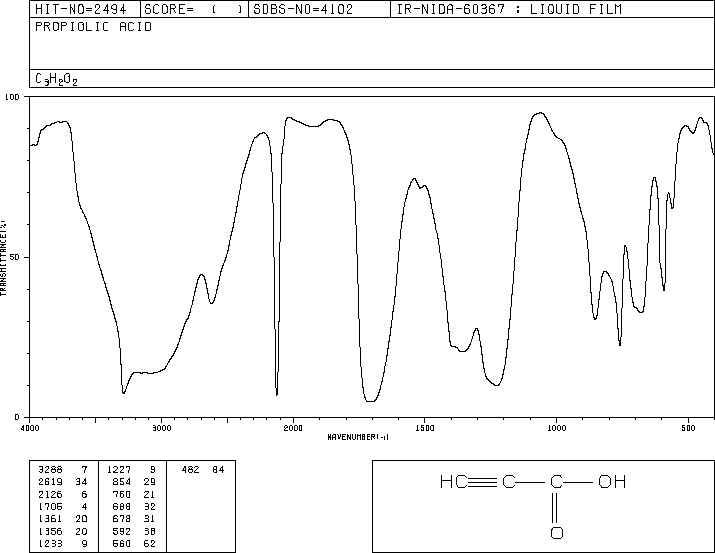This screenshot has height=553, width=715.
Task: Click the HC alkyne group in structure
Action: pos(454,482)
